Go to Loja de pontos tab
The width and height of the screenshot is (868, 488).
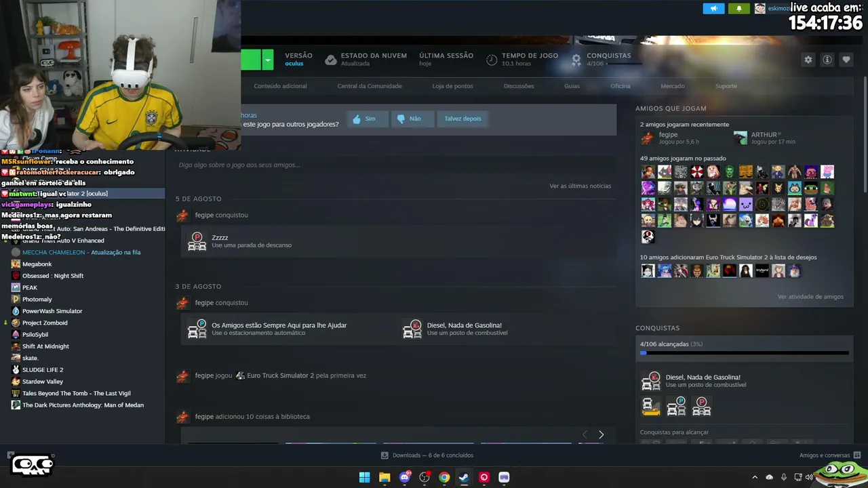453,86
